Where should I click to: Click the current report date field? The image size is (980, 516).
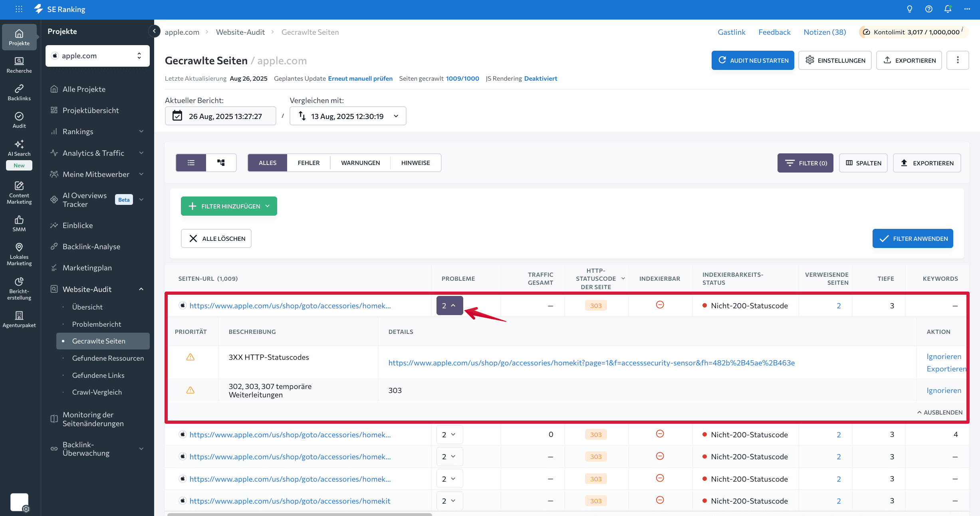click(220, 116)
